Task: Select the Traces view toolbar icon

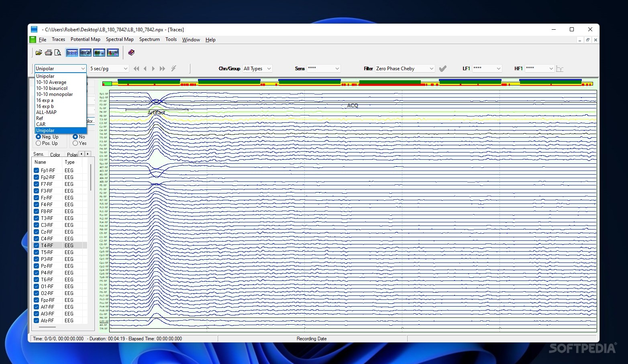Action: (x=72, y=53)
